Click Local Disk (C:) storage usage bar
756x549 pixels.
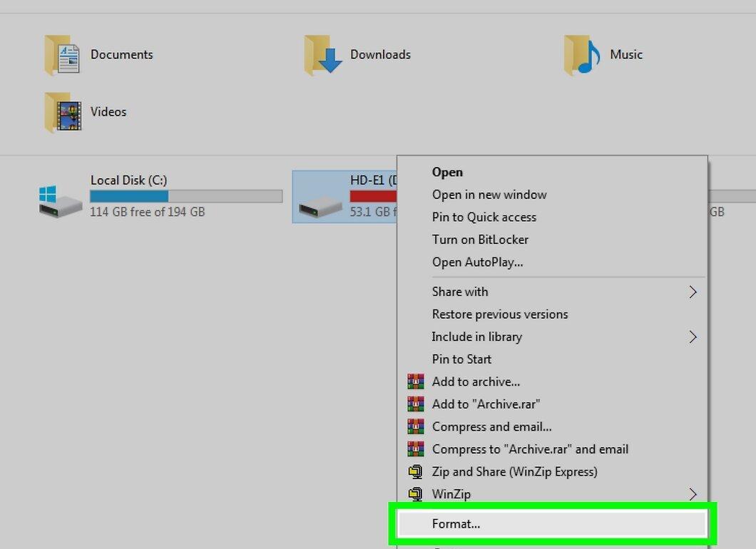tap(186, 196)
